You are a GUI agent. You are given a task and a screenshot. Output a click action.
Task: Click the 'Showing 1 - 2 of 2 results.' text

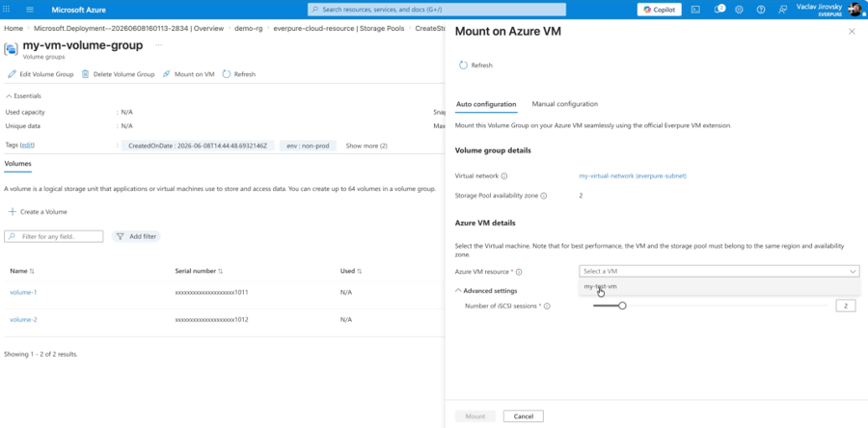[41, 354]
